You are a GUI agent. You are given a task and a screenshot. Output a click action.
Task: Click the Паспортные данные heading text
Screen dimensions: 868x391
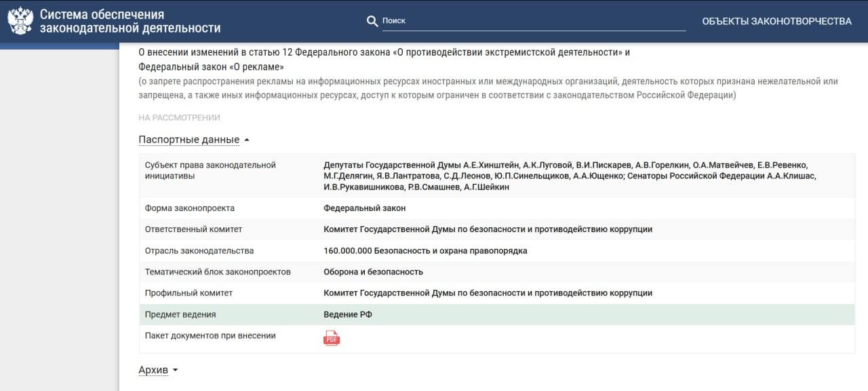pos(189,140)
